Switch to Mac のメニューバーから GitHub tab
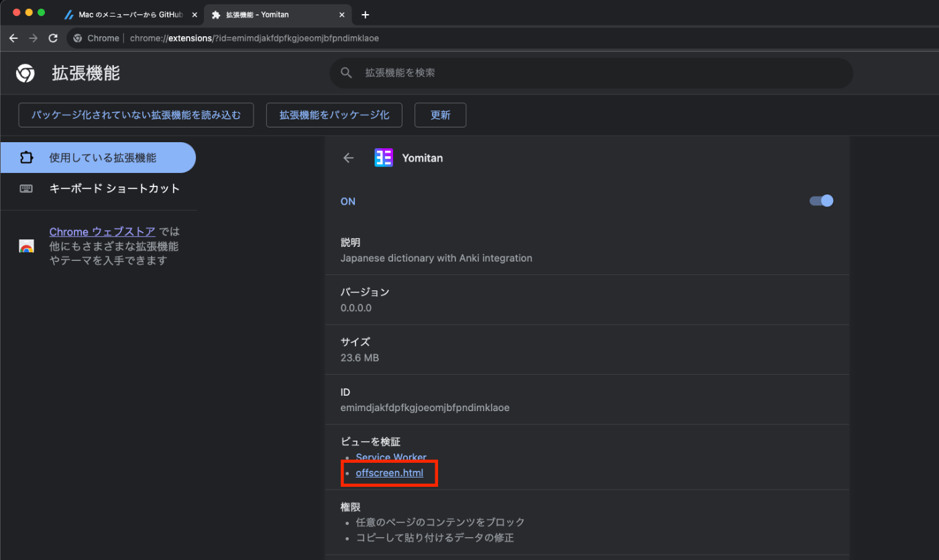This screenshot has height=560, width=939. click(x=131, y=15)
